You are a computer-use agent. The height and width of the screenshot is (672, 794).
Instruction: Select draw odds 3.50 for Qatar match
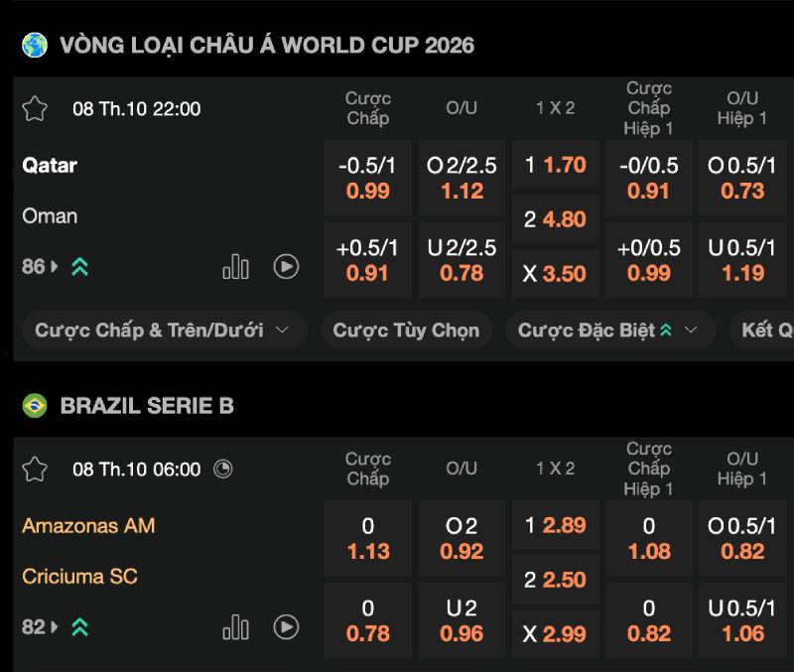[x=556, y=274]
